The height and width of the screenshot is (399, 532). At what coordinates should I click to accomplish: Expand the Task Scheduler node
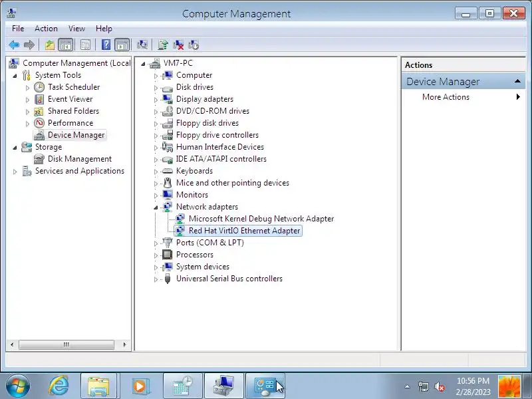pyautogui.click(x=27, y=88)
